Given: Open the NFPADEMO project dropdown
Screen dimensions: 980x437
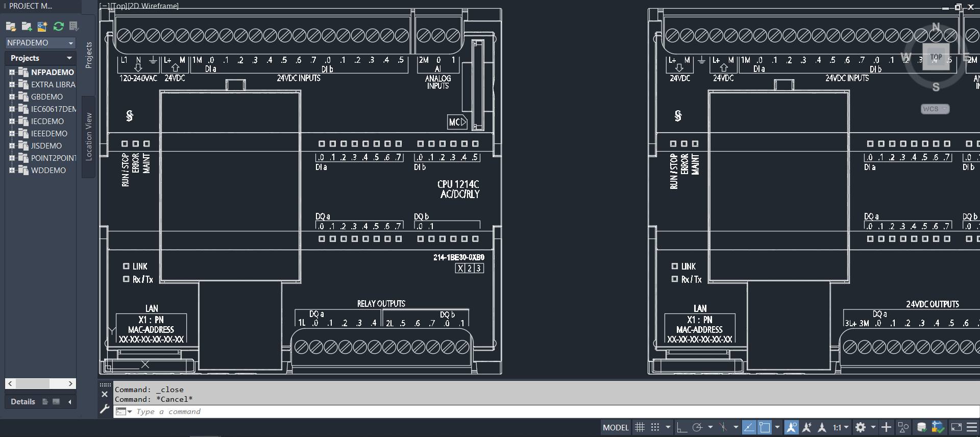Looking at the screenshot, I should tap(40, 43).
